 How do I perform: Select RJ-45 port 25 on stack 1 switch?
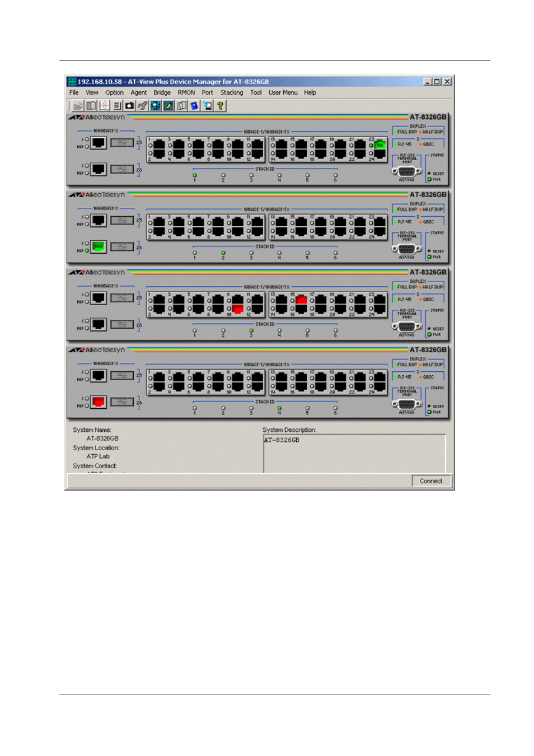99,143
